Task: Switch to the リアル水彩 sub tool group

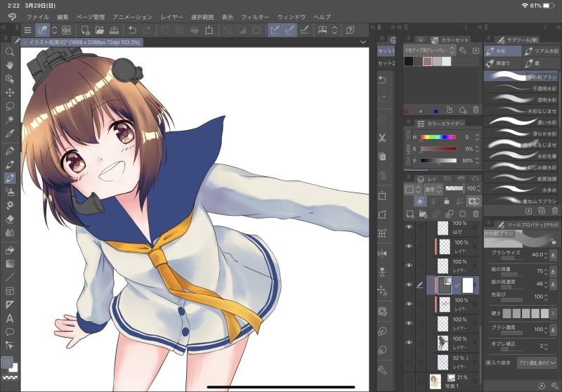Action: tap(542, 51)
